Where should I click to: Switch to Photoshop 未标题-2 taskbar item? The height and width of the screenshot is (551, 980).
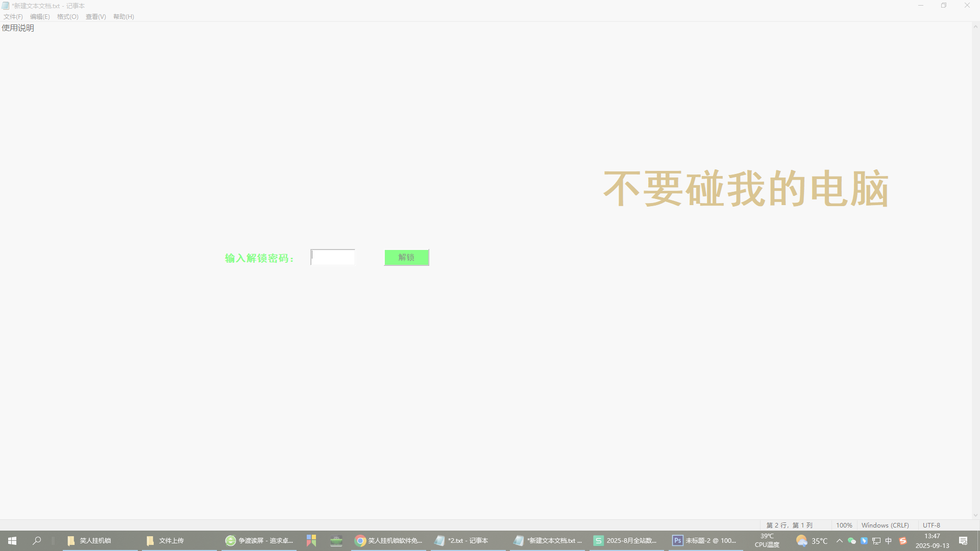coord(705,541)
